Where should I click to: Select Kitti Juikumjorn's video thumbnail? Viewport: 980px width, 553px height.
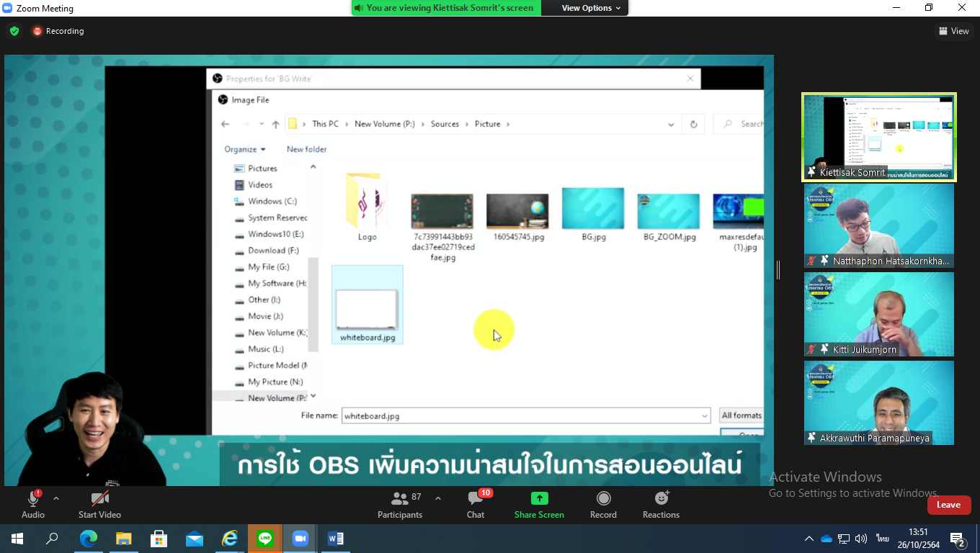pos(879,314)
